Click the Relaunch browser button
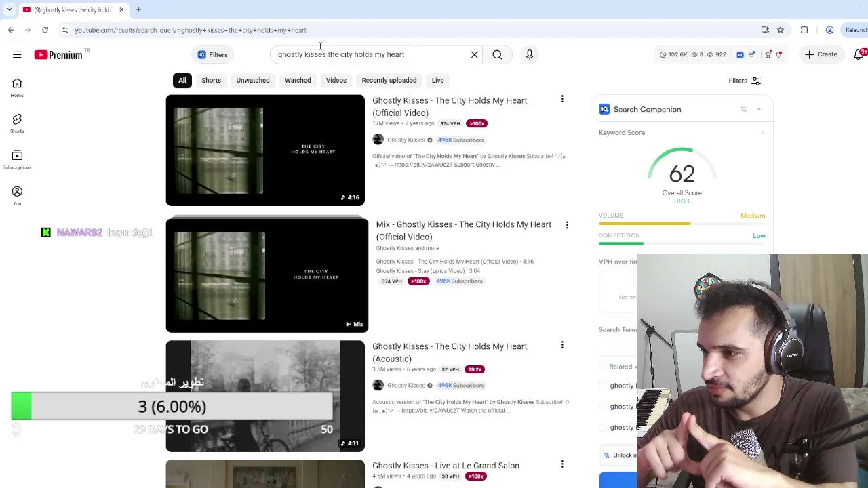This screenshot has height=488, width=868. (x=856, y=30)
